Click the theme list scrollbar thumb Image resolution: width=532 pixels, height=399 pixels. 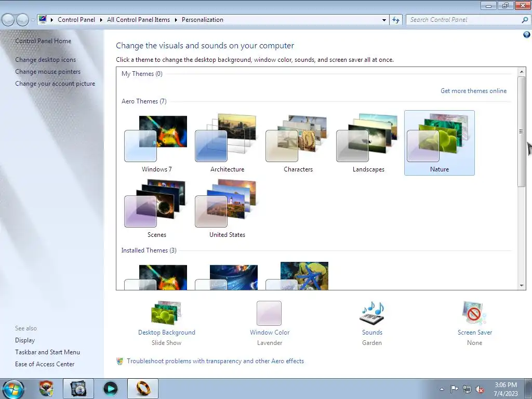click(522, 131)
